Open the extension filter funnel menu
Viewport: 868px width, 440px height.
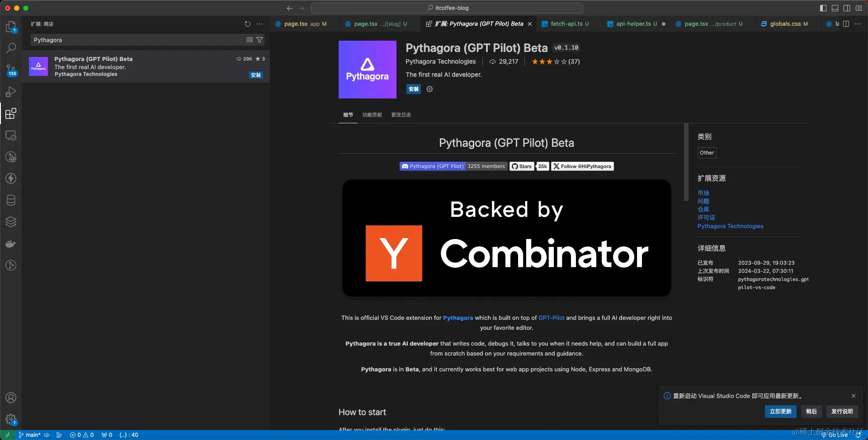click(x=259, y=40)
